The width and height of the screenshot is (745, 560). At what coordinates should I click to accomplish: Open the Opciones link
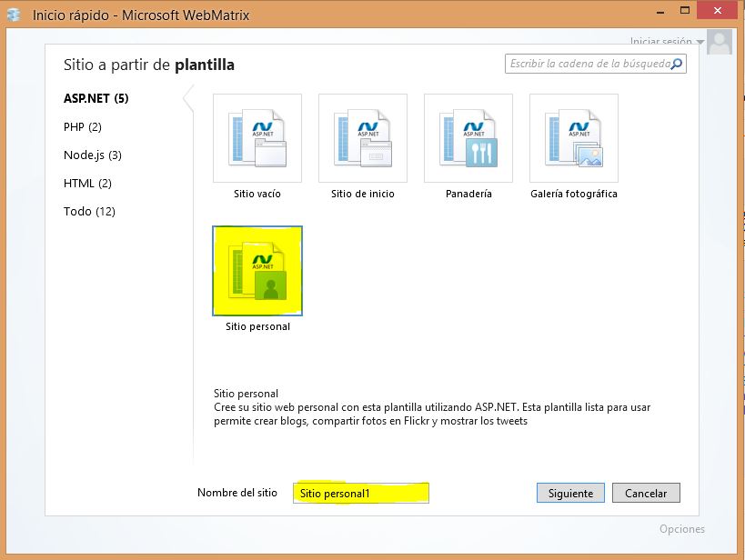tap(682, 529)
